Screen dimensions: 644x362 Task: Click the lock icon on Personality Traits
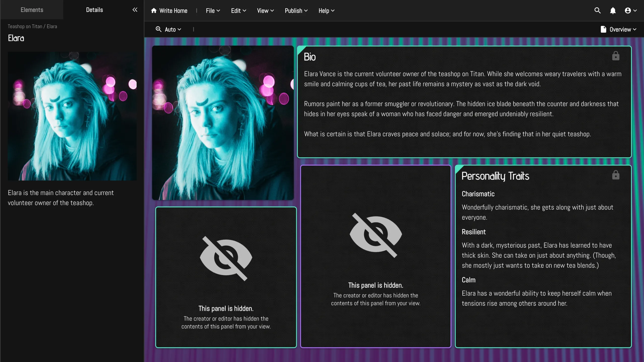tap(616, 175)
